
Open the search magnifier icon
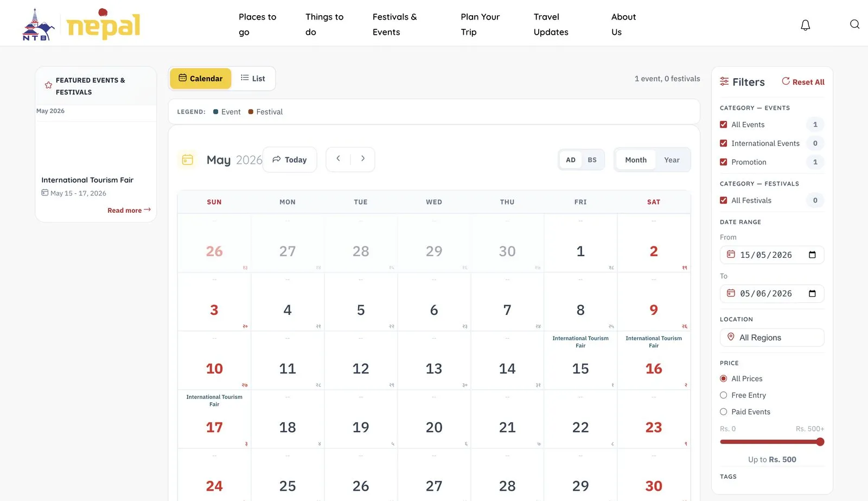click(x=854, y=24)
